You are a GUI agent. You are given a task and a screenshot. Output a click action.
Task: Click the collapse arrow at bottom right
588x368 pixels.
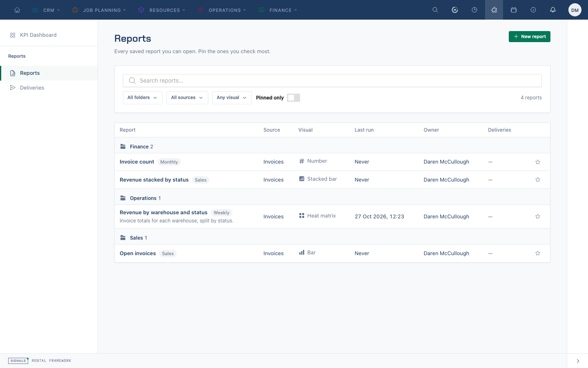(x=578, y=361)
